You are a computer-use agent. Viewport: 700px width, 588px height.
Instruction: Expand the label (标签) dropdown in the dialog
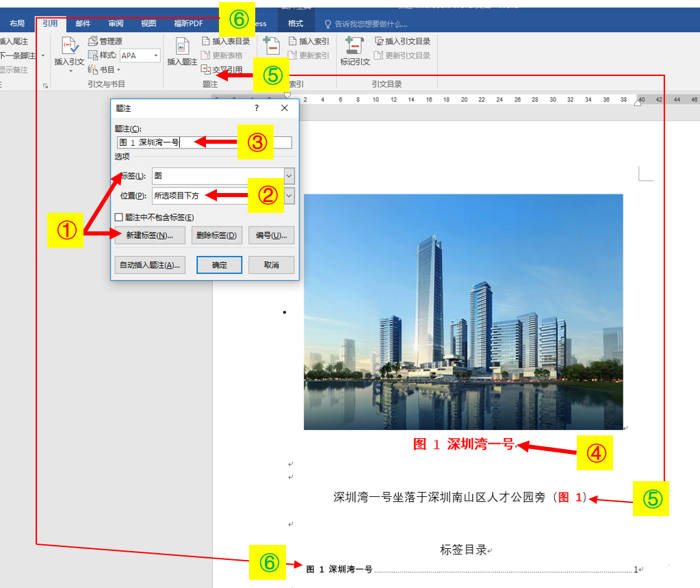[x=289, y=176]
